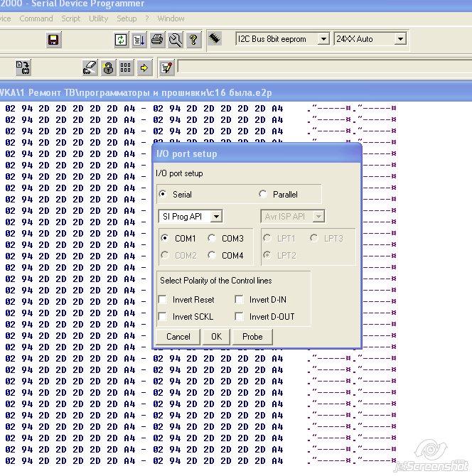Choose the COM3 port option

(212, 238)
